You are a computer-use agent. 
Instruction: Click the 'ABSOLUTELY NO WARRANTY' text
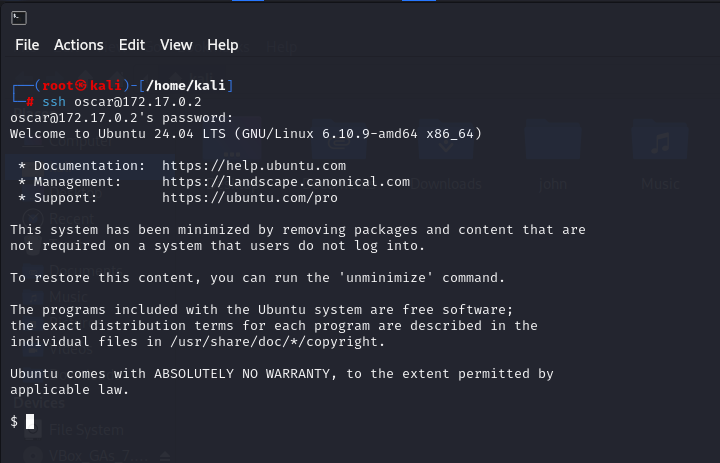click(246, 374)
